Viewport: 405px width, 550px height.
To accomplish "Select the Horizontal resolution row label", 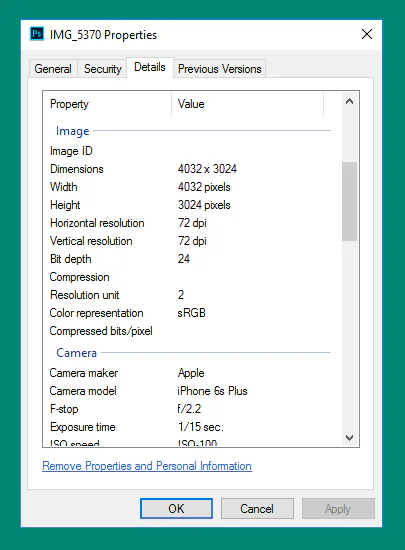I will tap(97, 223).
